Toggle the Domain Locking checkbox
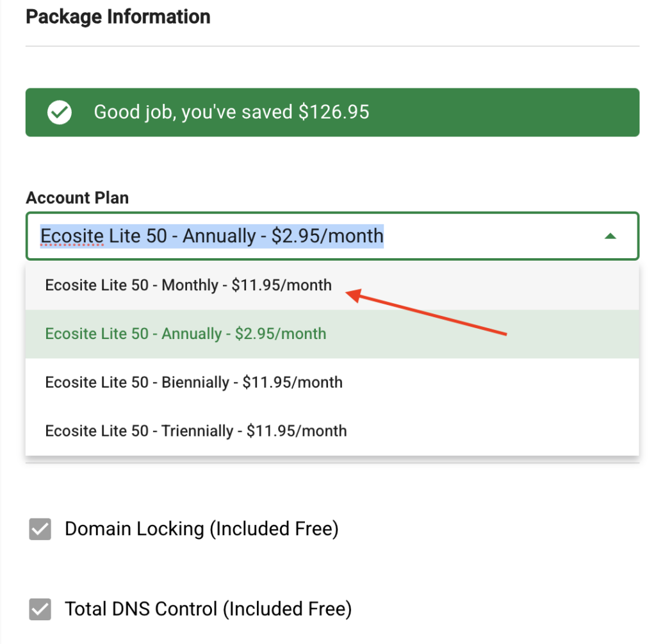The height and width of the screenshot is (644, 656). 40,530
